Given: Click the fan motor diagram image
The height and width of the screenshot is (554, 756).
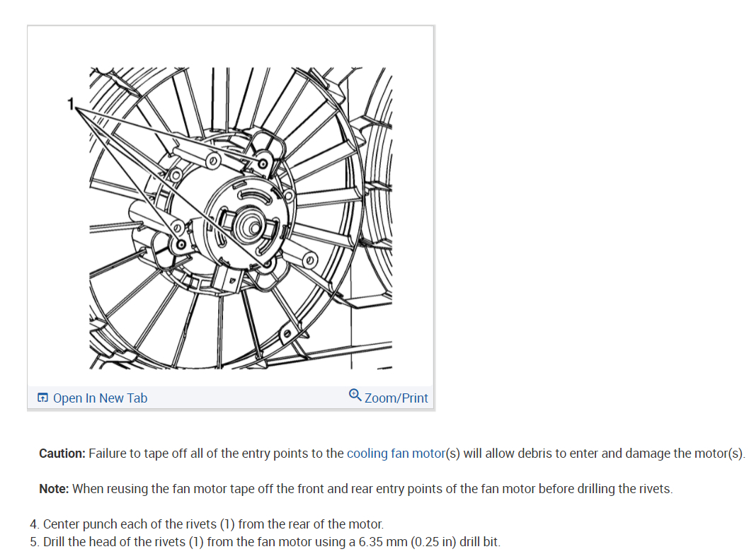Looking at the screenshot, I should 241,218.
